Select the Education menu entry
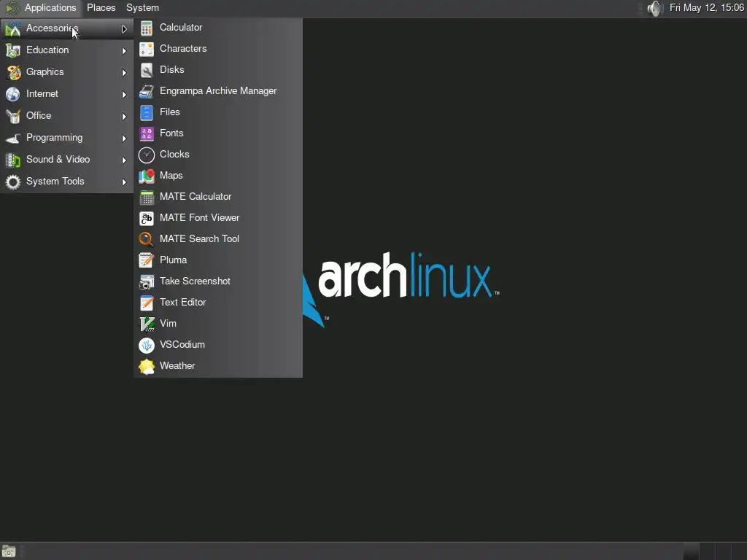Viewport: 747px width, 560px height. pos(66,50)
